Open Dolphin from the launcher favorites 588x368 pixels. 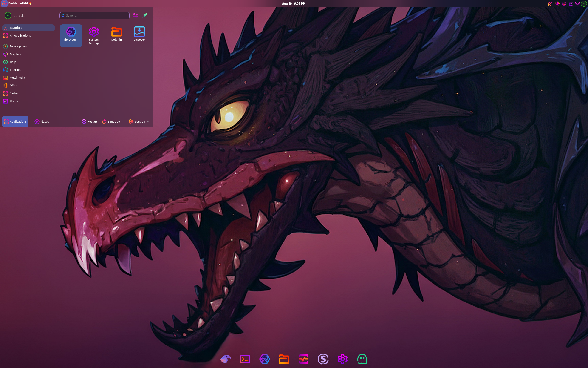[116, 35]
